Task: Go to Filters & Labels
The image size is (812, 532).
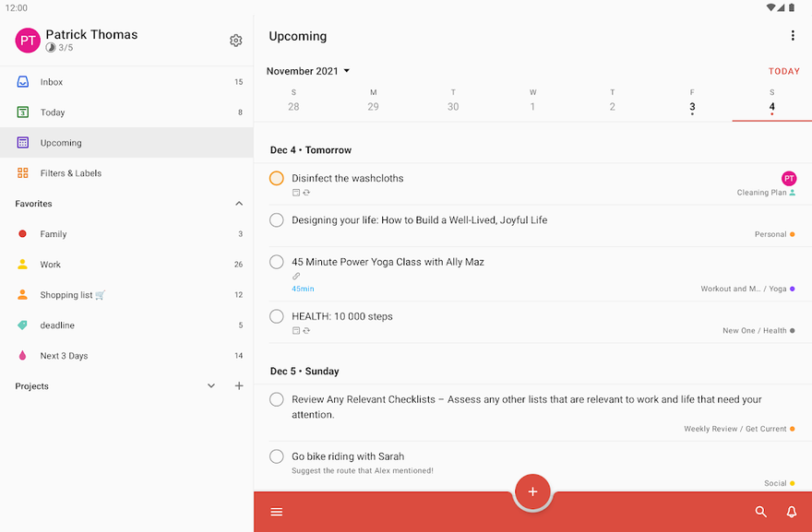Action: pos(127,172)
